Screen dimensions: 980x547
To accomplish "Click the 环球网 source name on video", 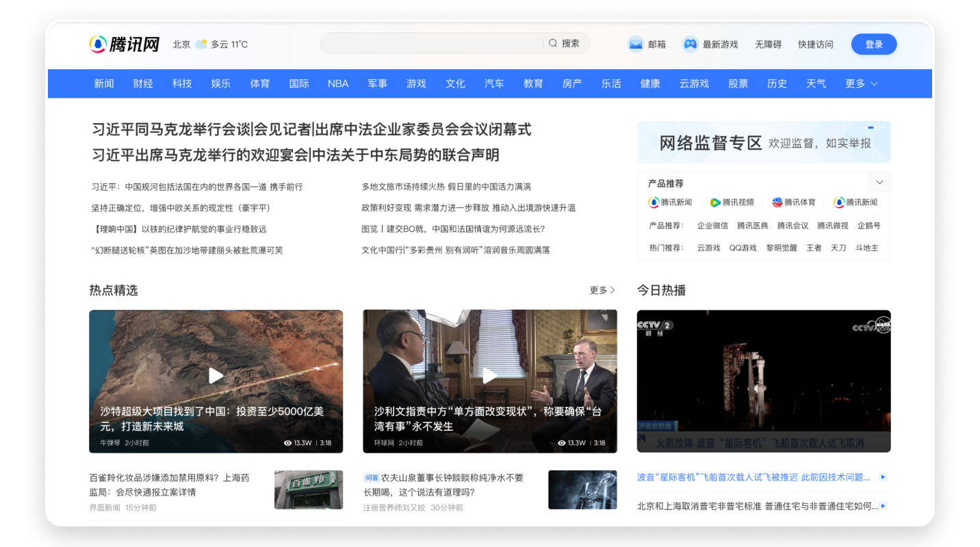I will coord(384,443).
